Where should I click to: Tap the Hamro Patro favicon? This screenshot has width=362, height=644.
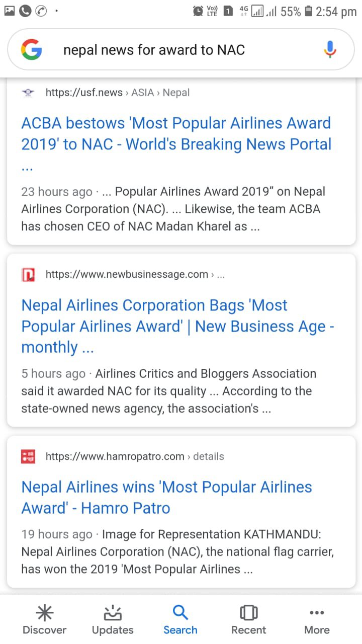28,456
